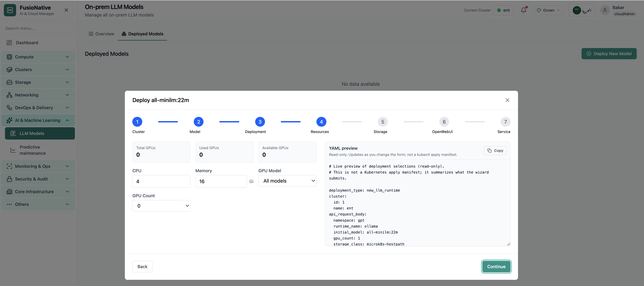Jump to wizard step 5 Storage
The width and height of the screenshot is (644, 286).
[x=383, y=122]
